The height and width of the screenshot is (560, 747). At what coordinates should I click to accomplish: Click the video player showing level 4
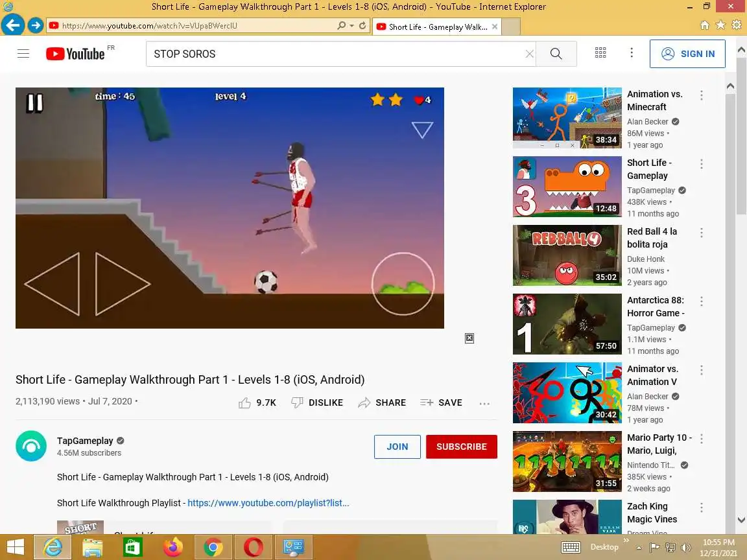click(230, 207)
